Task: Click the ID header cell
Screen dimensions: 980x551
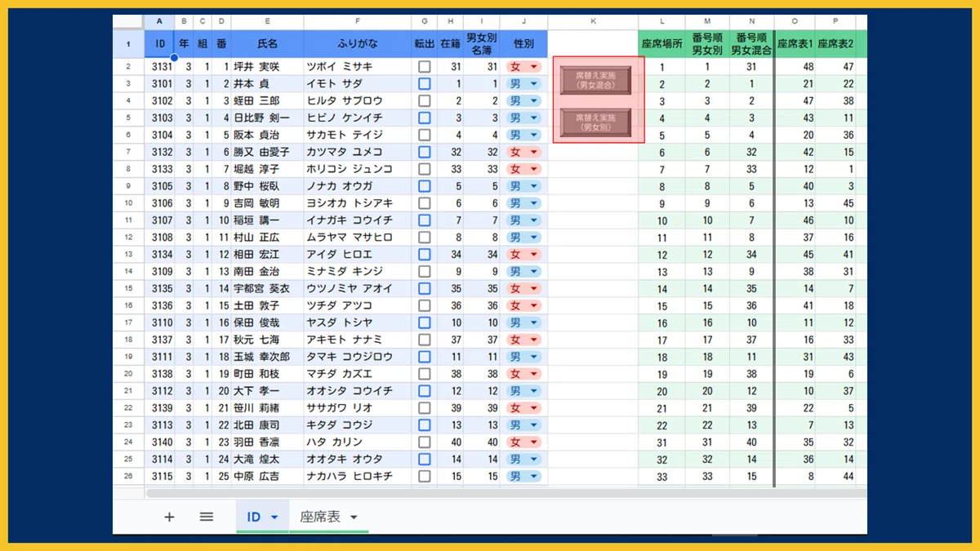Action: 159,44
